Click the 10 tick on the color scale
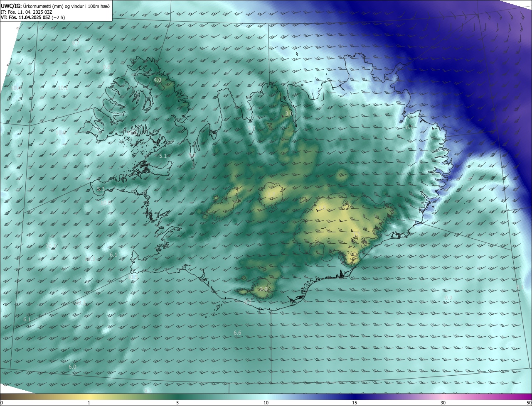Viewport: 532px width, 406px height. (266, 403)
